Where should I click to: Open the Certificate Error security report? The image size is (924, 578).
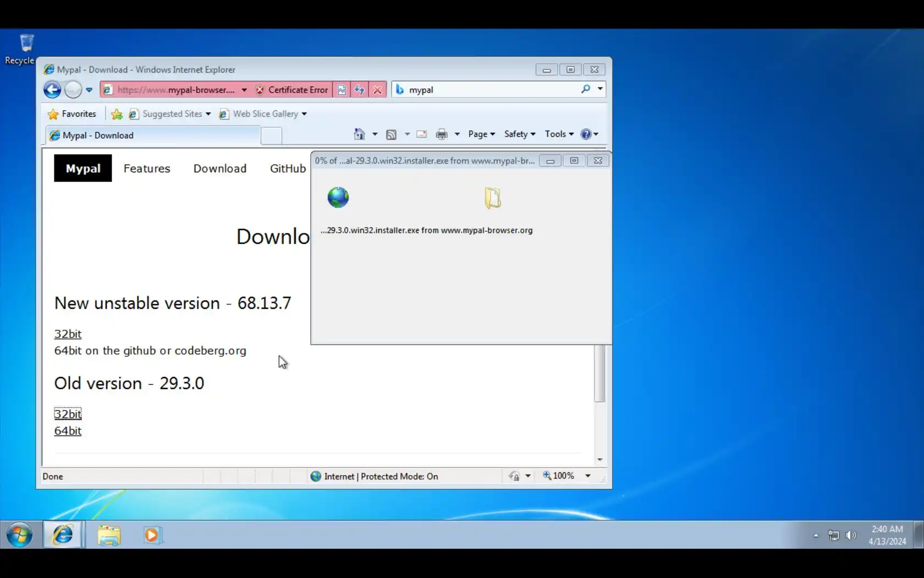tap(291, 90)
